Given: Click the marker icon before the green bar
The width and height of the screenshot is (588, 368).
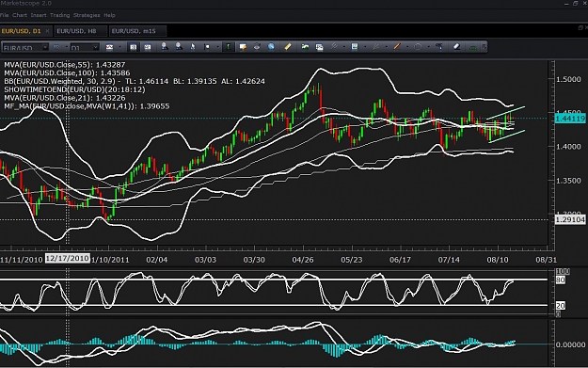Looking at the screenshot, I should 207,47.
